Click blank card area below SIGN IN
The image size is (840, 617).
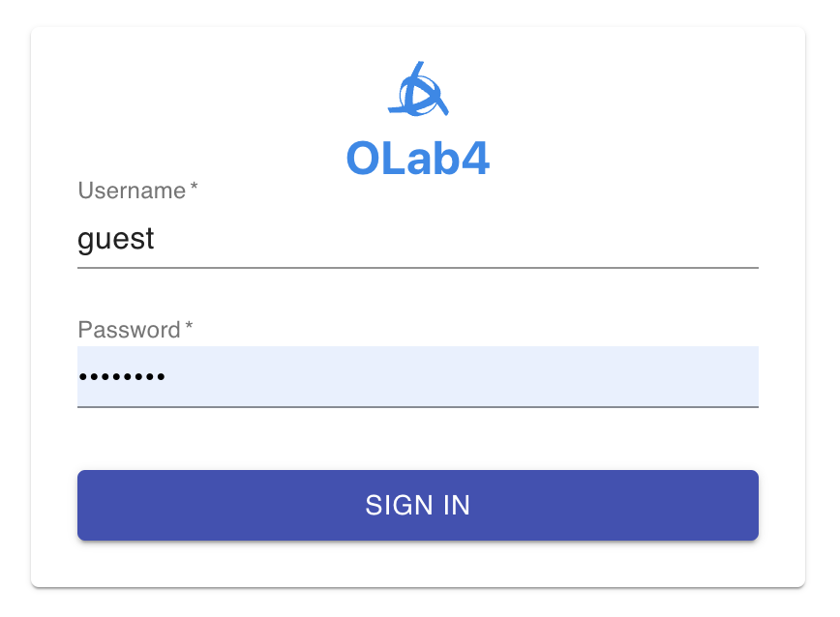pos(418,564)
